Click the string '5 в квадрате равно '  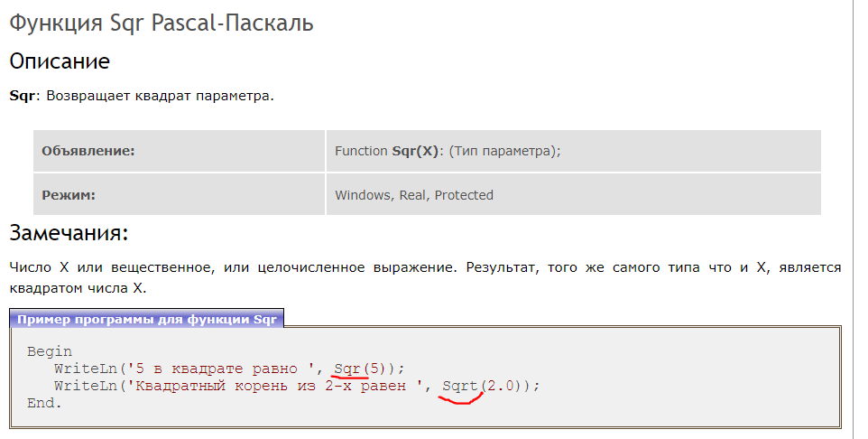click(221, 369)
